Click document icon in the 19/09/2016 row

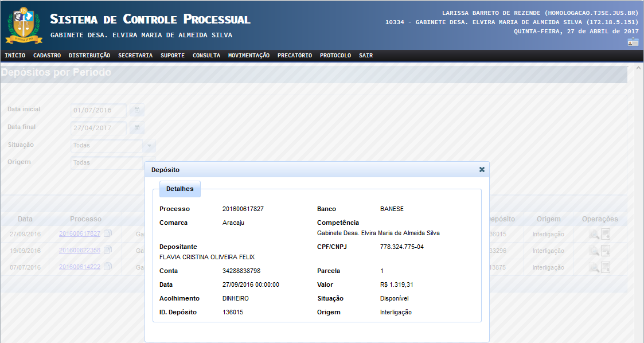click(x=606, y=251)
